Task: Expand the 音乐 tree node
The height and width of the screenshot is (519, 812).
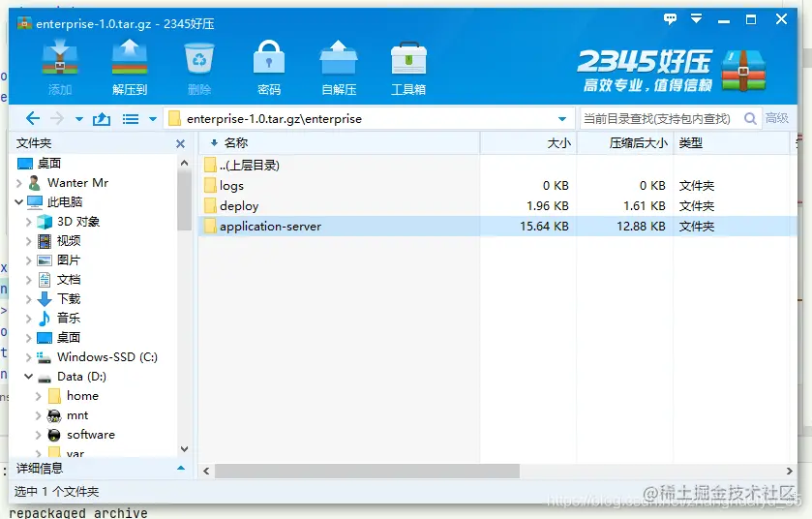Action: coord(29,319)
